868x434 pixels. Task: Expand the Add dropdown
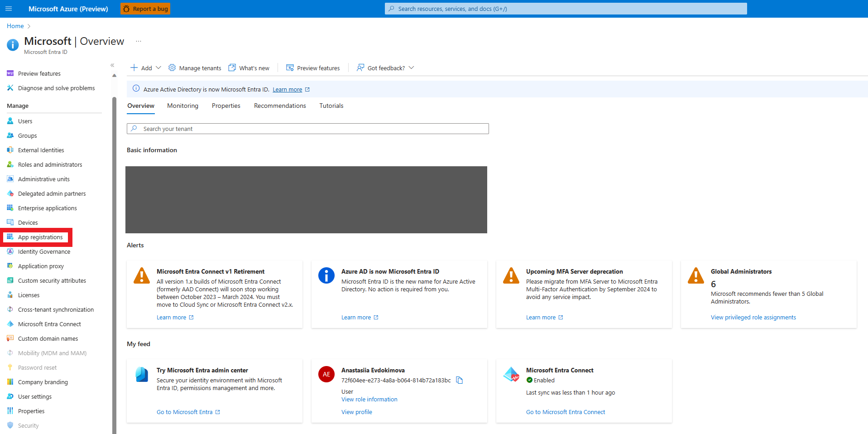coord(146,68)
